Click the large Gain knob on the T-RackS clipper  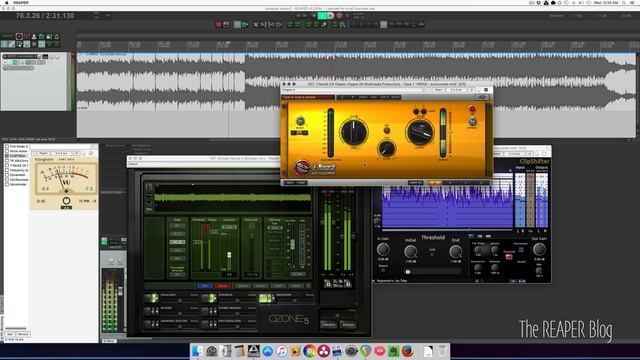353,132
